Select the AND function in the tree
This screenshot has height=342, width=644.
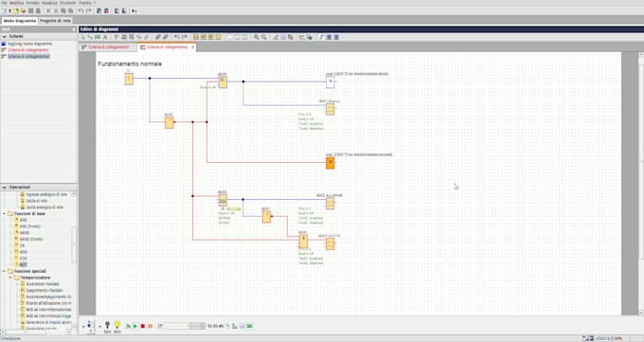click(x=23, y=221)
